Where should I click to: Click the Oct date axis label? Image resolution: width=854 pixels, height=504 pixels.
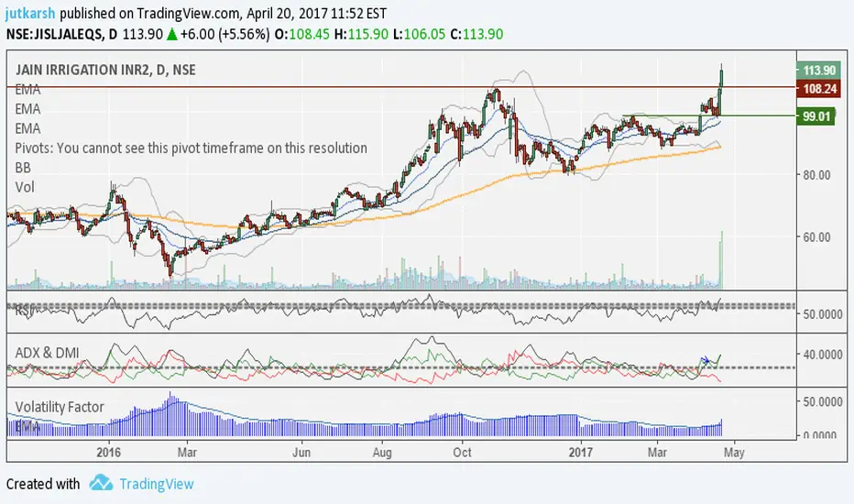coord(462,453)
